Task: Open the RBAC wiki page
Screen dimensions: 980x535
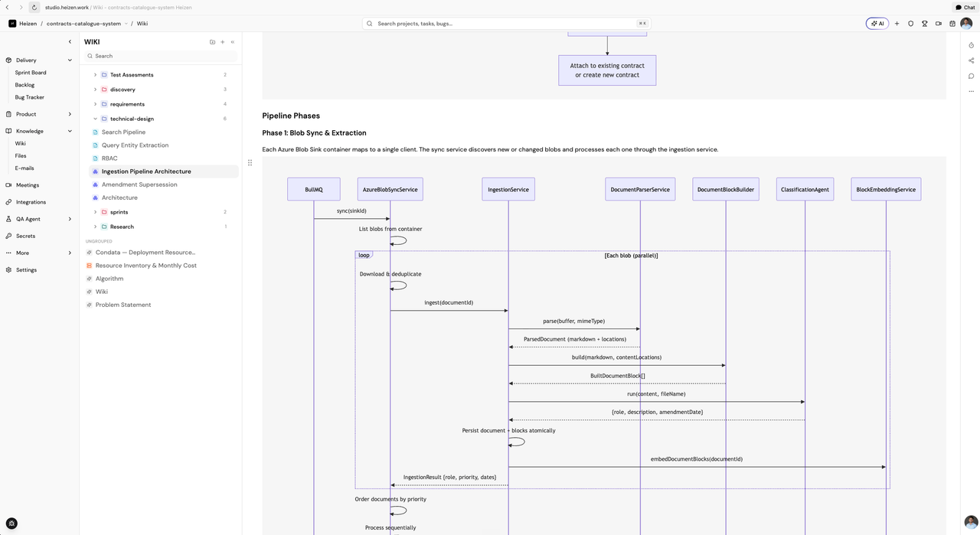Action: pyautogui.click(x=109, y=158)
